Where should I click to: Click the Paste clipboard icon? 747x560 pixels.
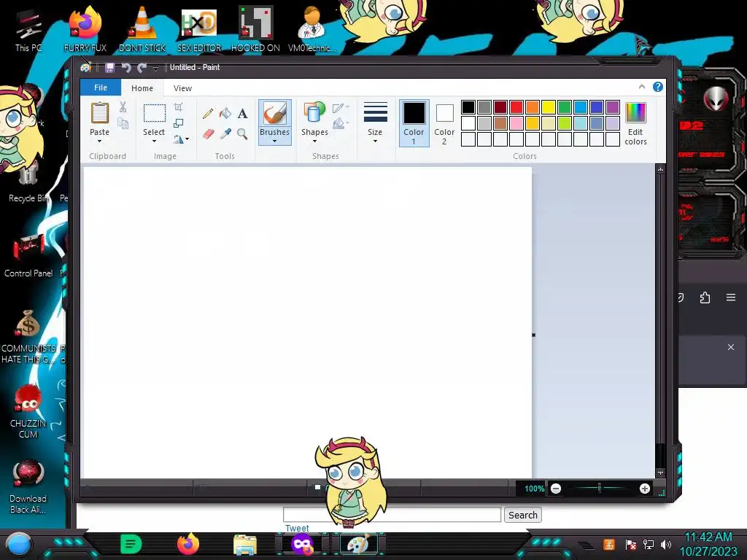coord(99,113)
